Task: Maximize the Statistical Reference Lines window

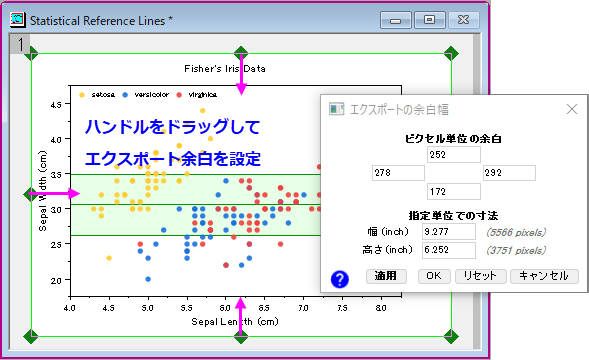Action: coord(430,20)
